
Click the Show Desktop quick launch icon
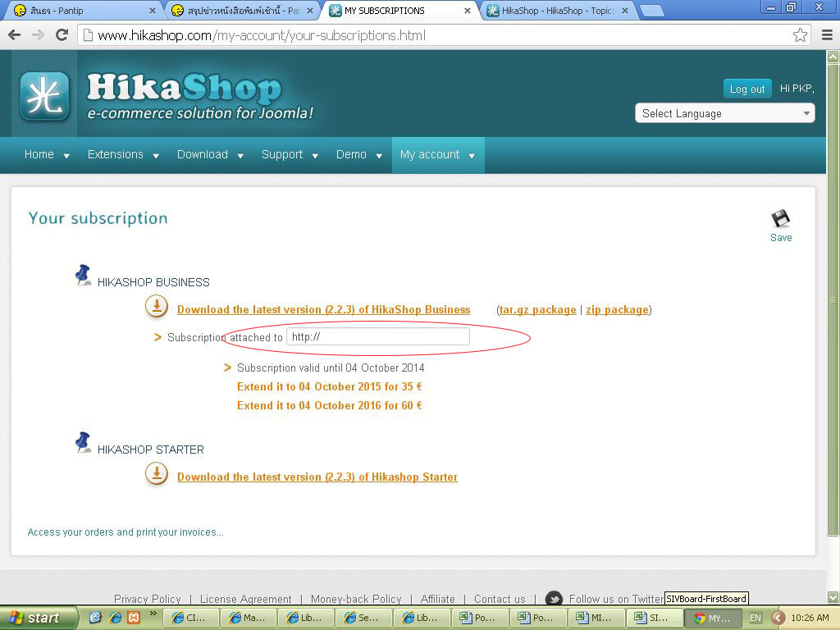95,618
